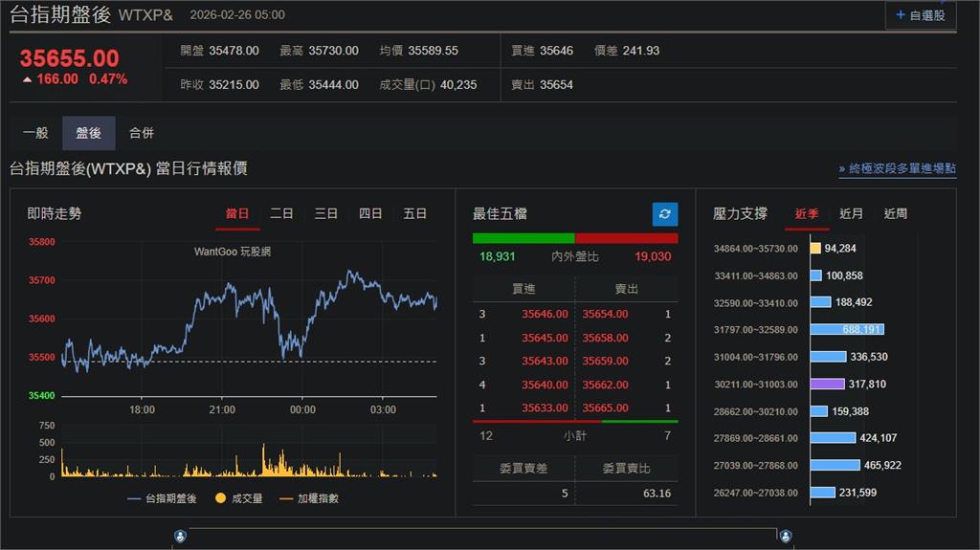The height and width of the screenshot is (550, 980).
Task: Click the purple 30211~31003 volume bar
Action: pos(827,384)
